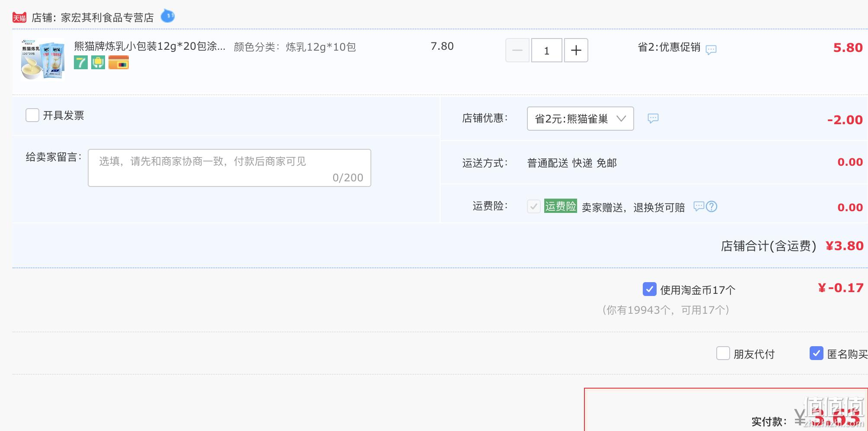Click the 普通配送 快递 免邮 shipping text
868x431 pixels.
click(572, 163)
